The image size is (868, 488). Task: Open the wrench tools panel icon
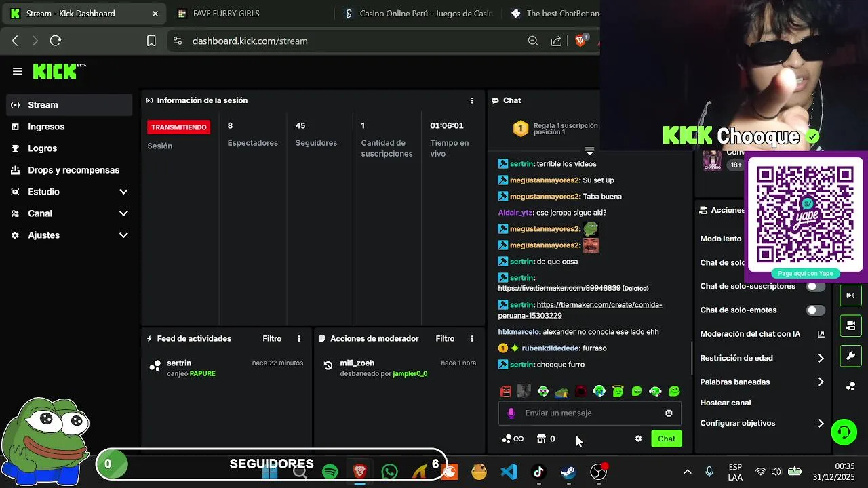point(850,356)
